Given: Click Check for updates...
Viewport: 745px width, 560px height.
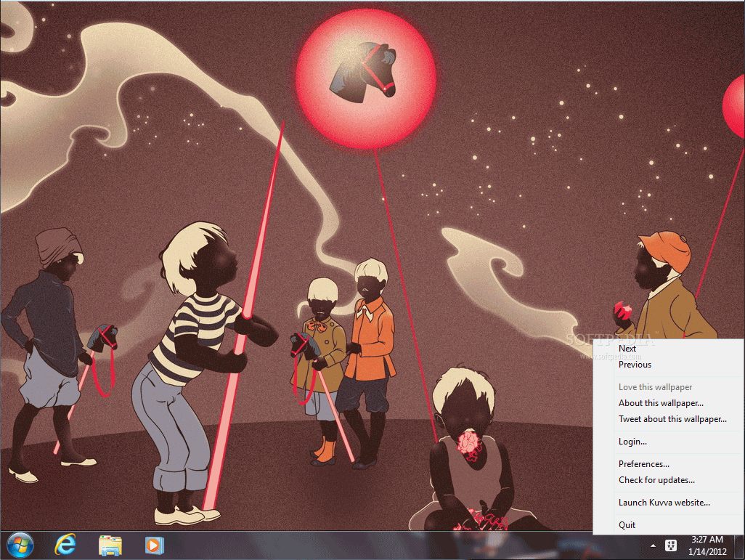Looking at the screenshot, I should click(x=669, y=480).
